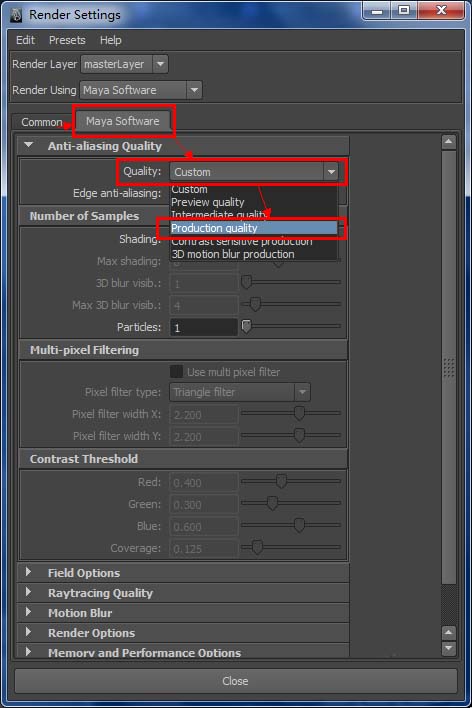472x708 pixels.
Task: Choose Production quality option
Action: (254, 228)
